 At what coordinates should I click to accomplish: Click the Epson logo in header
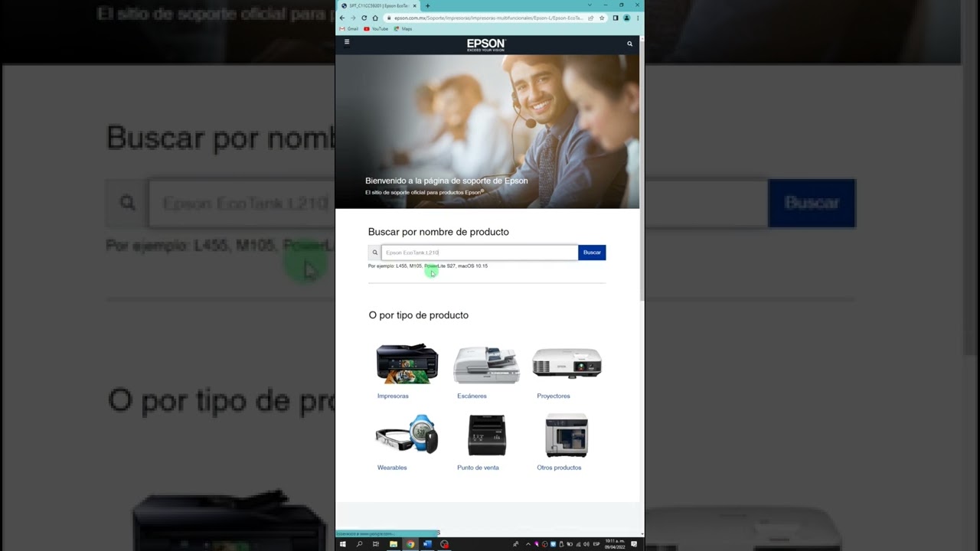486,44
